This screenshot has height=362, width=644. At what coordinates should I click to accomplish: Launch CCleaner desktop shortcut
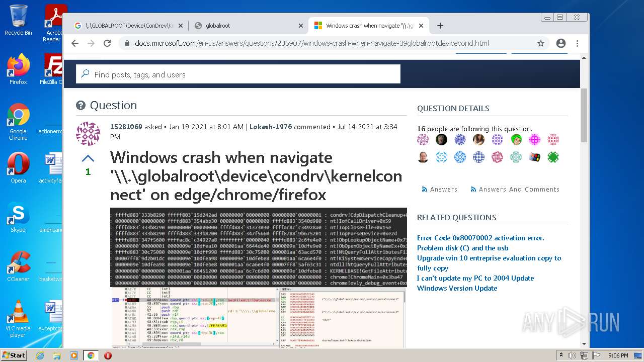pyautogui.click(x=18, y=266)
